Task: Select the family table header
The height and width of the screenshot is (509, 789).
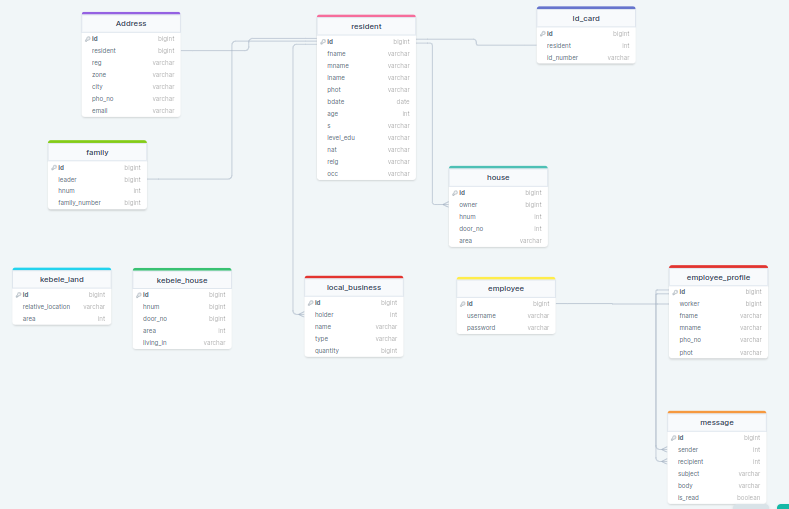Action: (97, 152)
